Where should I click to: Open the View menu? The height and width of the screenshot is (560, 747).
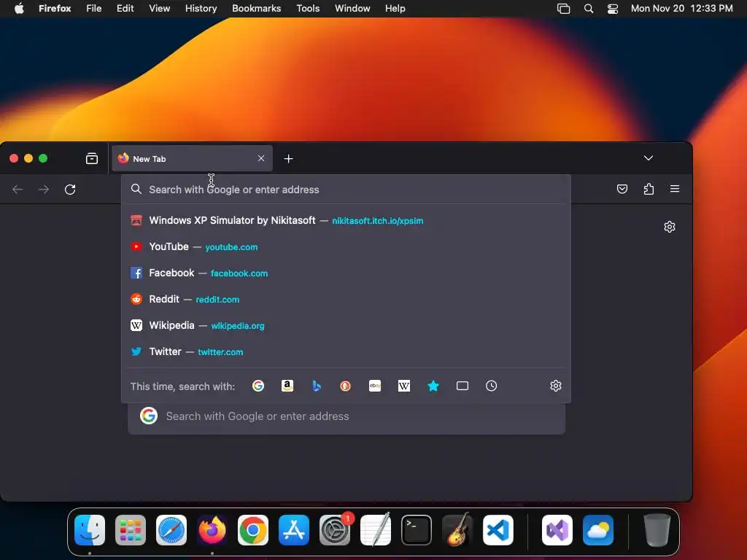pos(160,9)
